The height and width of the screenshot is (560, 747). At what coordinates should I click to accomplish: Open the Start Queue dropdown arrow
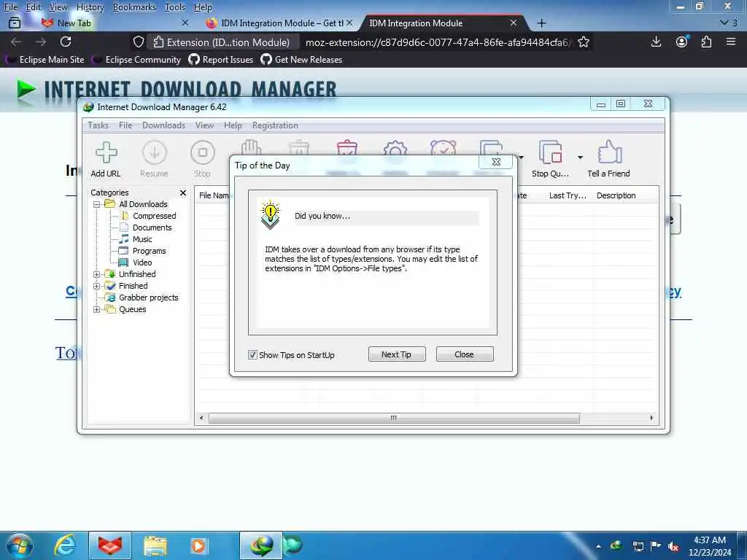coord(521,157)
